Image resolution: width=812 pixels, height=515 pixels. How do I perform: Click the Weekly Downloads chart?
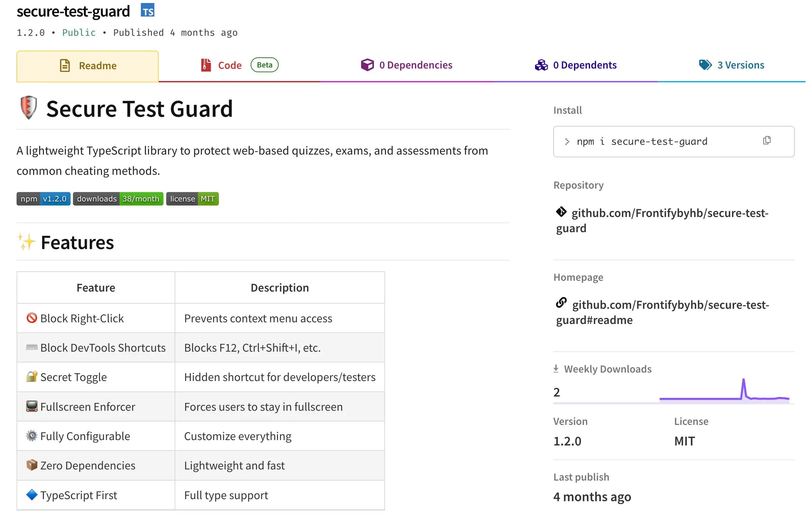point(724,391)
